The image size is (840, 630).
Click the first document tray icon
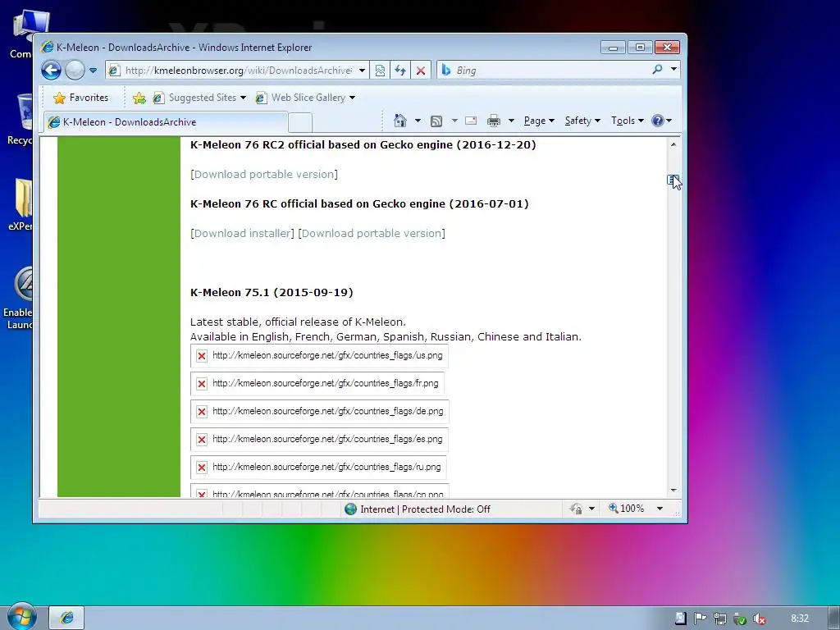[680, 619]
